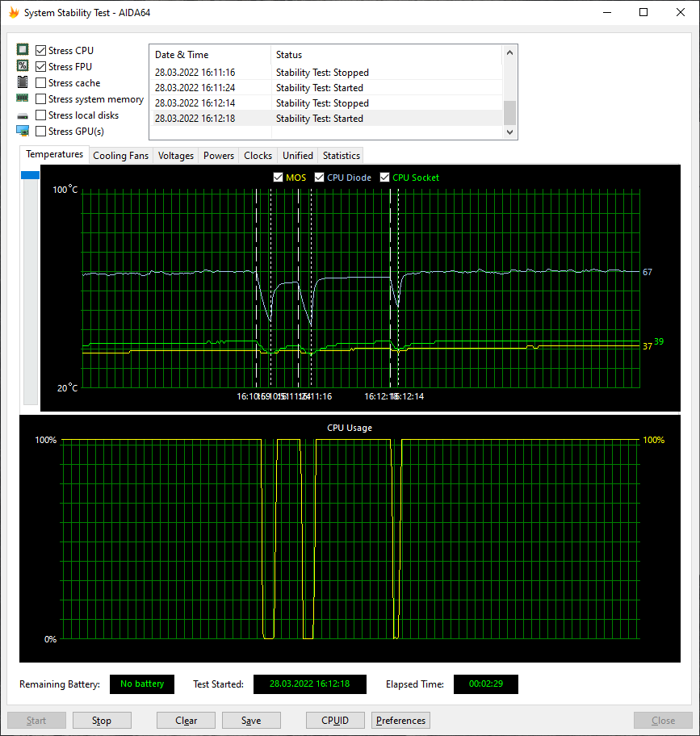Uncheck the Stress CPU checkbox
The image size is (700, 736).
click(x=41, y=50)
